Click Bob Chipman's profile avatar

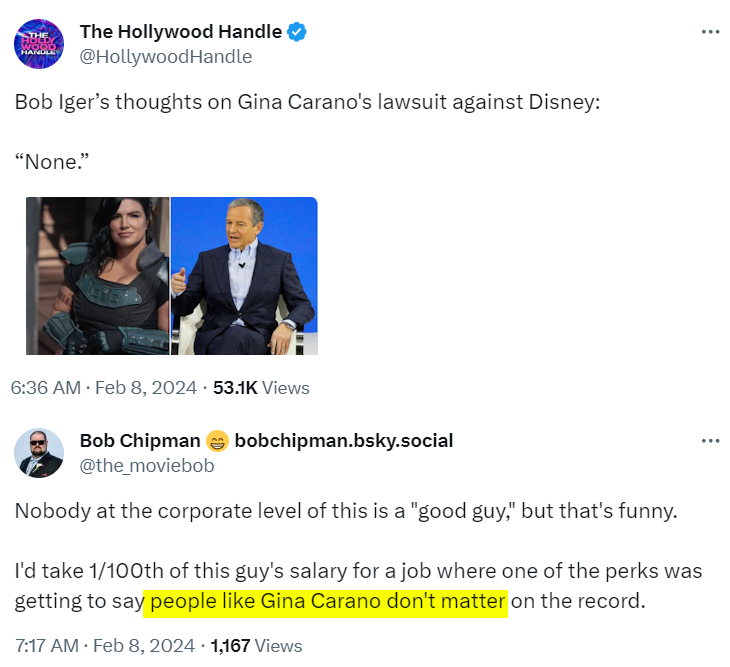(x=40, y=452)
